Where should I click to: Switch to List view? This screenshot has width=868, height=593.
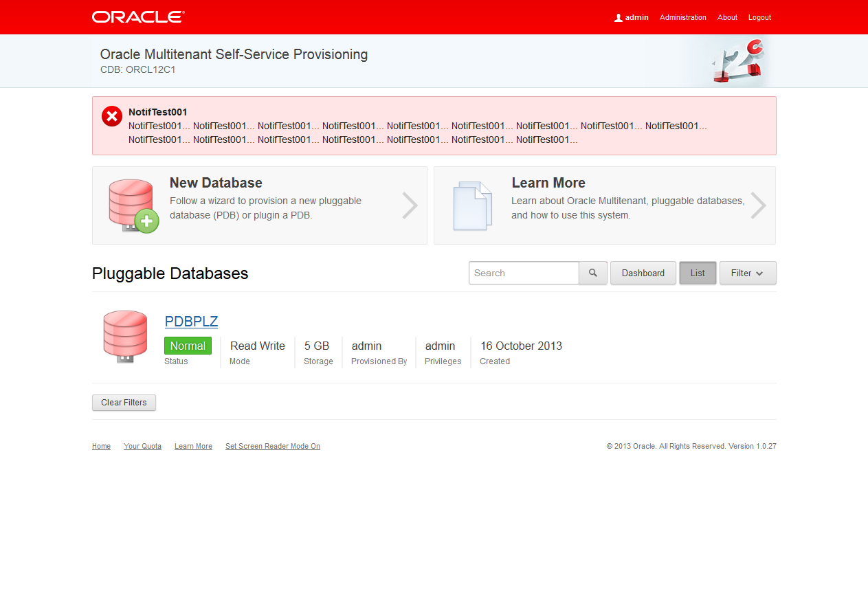698,273
